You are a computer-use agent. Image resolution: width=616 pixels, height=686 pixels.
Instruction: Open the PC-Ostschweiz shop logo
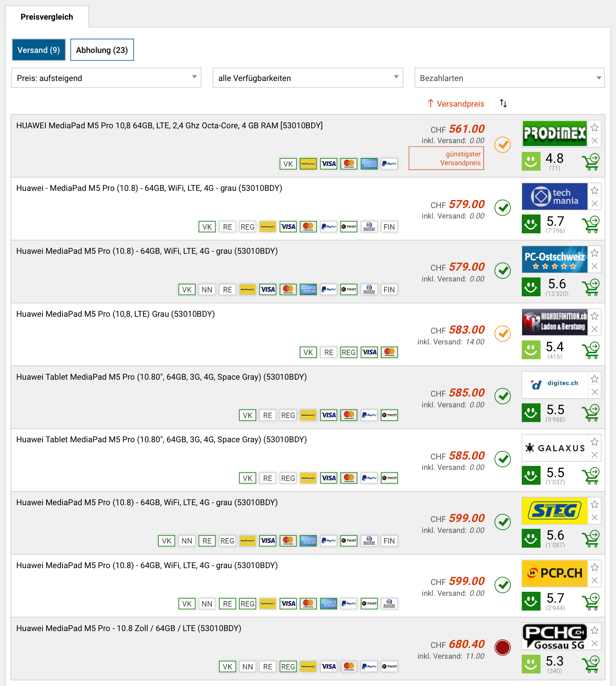click(555, 259)
